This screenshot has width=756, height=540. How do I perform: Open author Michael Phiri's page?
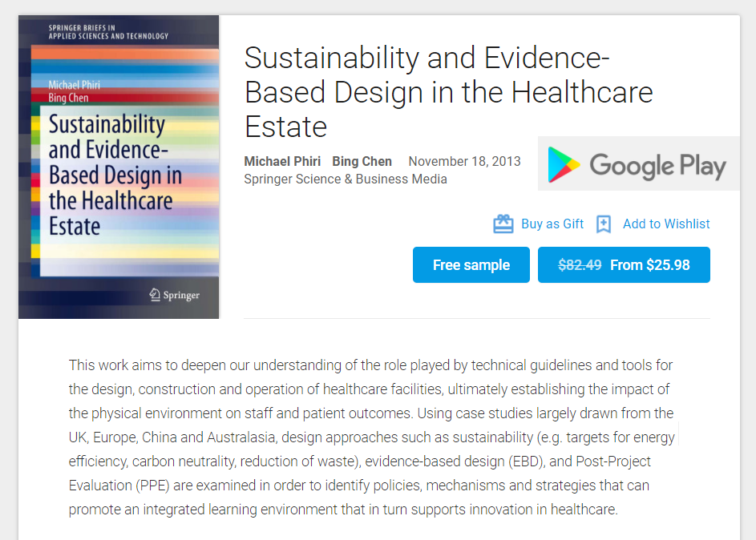point(282,161)
